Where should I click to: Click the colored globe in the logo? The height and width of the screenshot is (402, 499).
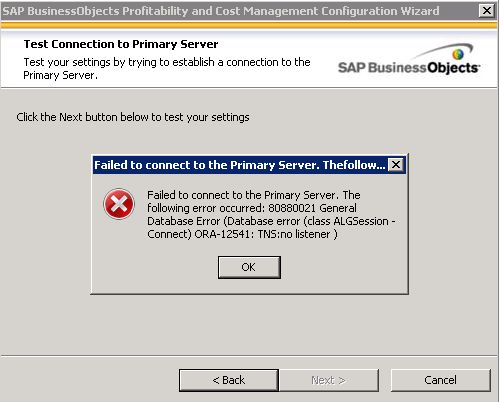[458, 54]
